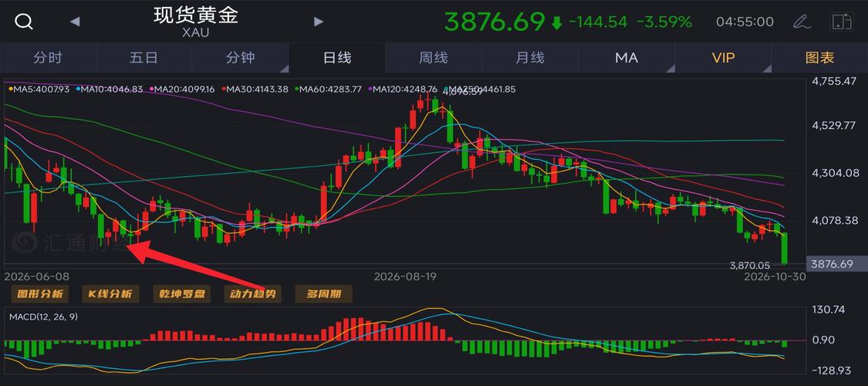Click the K线分析 button
This screenshot has height=386, width=868.
(110, 294)
